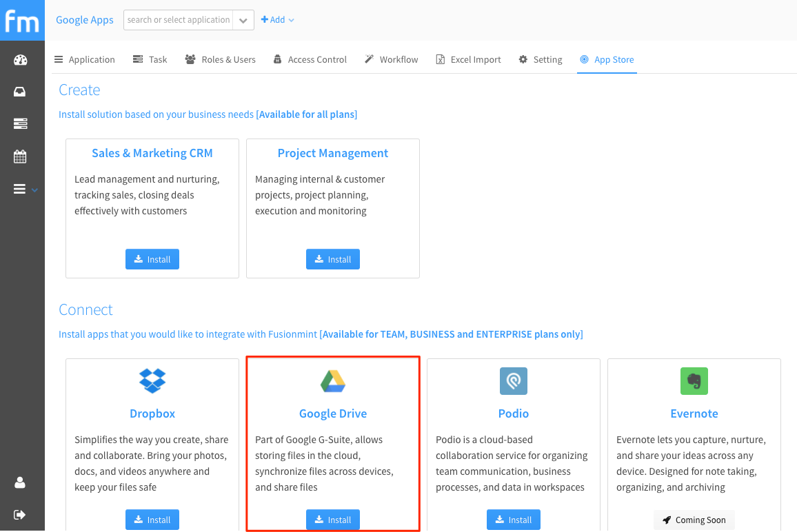Click the logout icon in sidebar
The image size is (797, 532).
(x=20, y=515)
